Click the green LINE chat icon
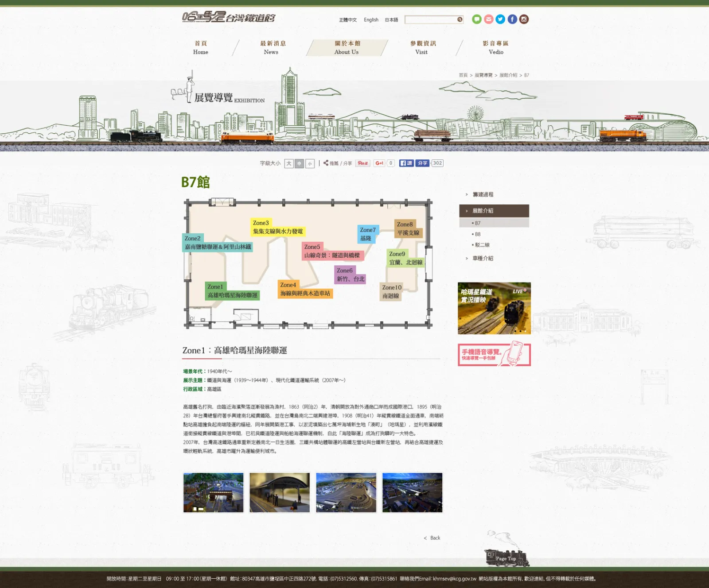This screenshot has width=709, height=588. [477, 19]
